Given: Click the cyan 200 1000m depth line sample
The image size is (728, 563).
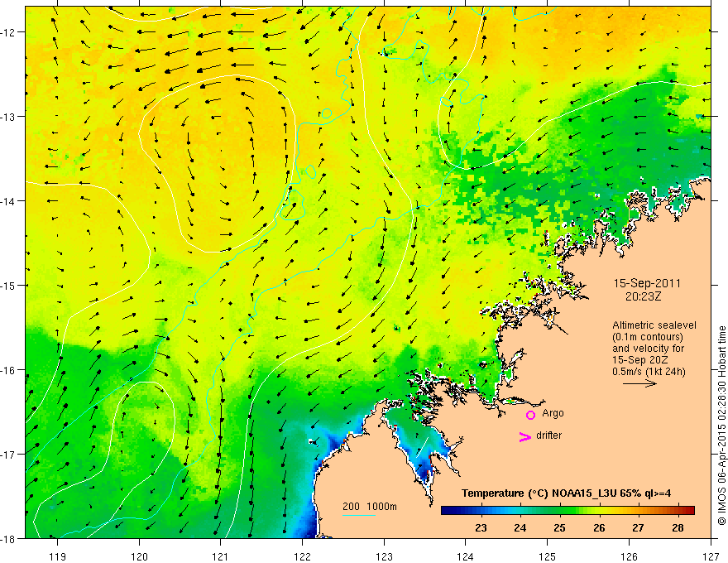Looking at the screenshot, I should point(359,515).
